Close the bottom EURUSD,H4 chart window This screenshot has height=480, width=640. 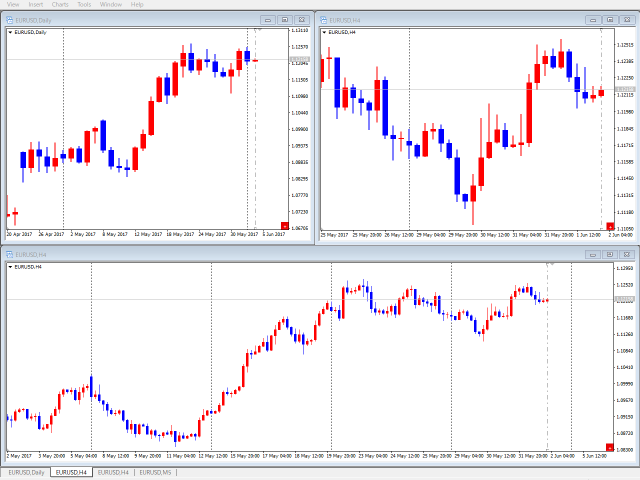(x=626, y=254)
